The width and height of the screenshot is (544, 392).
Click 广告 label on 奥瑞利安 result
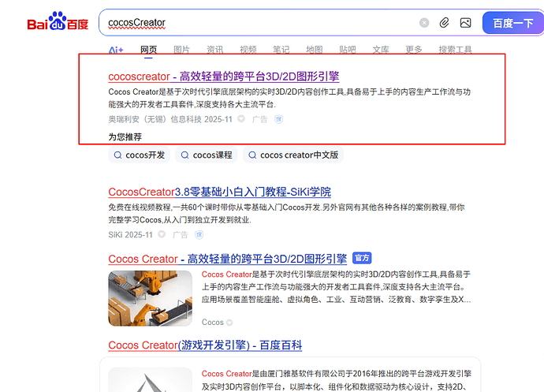[259, 119]
